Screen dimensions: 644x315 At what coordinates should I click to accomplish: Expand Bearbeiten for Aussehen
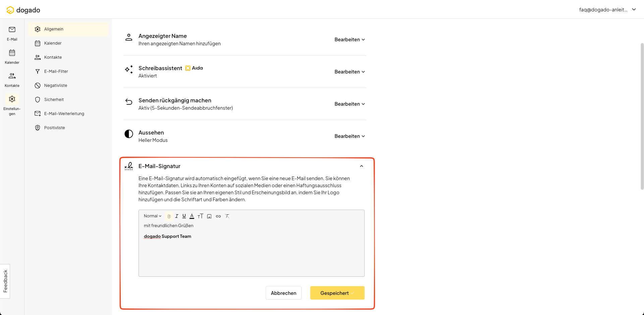pos(350,136)
